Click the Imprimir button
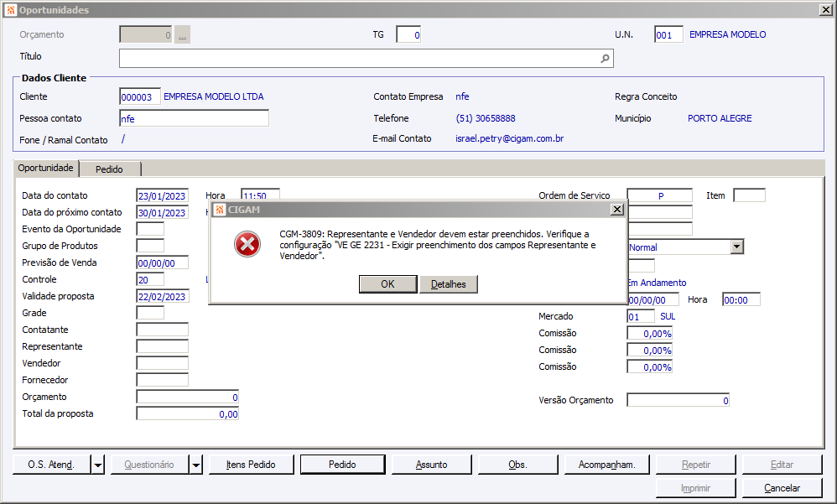Viewport: 837px width, 504px height. 695,488
